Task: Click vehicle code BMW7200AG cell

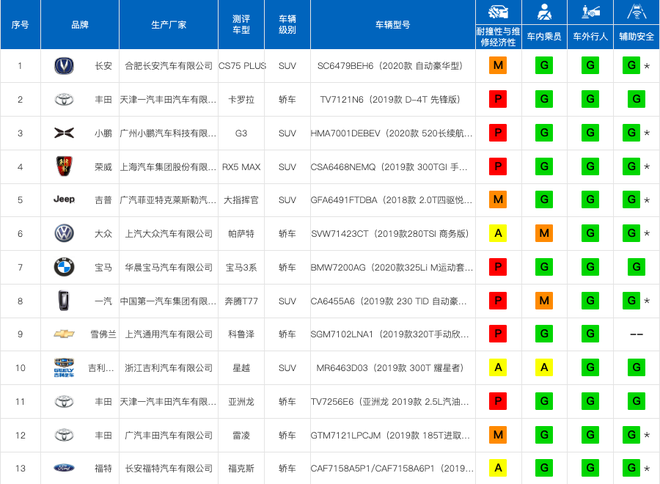Action: coord(392,267)
